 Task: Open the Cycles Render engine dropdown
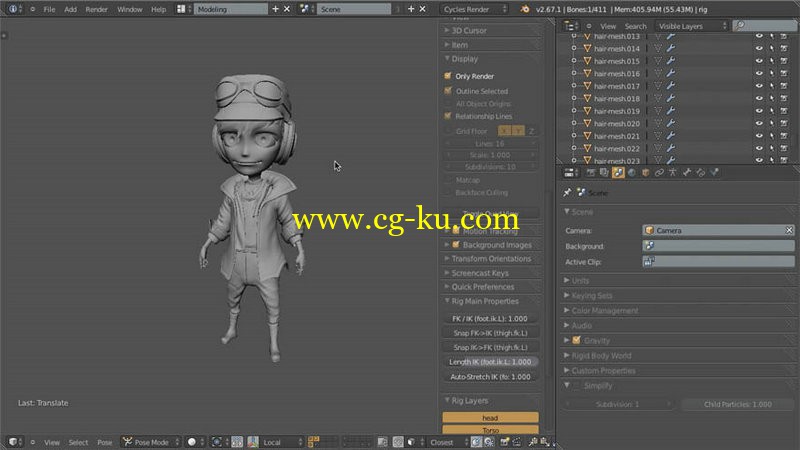tap(474, 9)
